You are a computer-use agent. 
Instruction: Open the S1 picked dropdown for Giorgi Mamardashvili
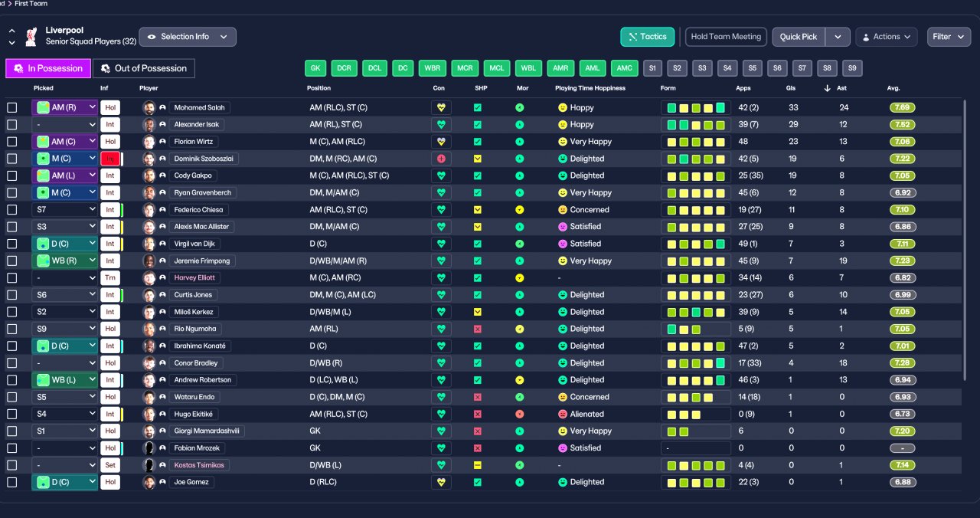coord(65,431)
